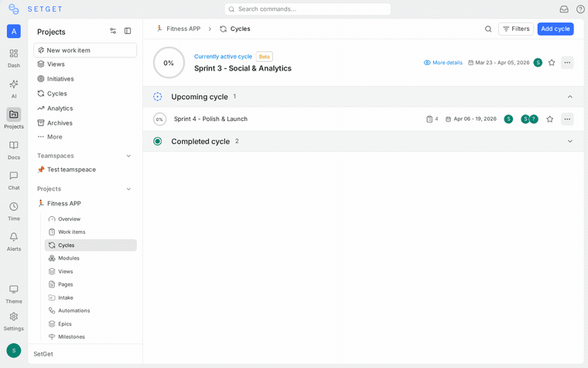This screenshot has width=588, height=368.
Task: Click the Upcoming cycle dashed circle icon
Action: 158,97
